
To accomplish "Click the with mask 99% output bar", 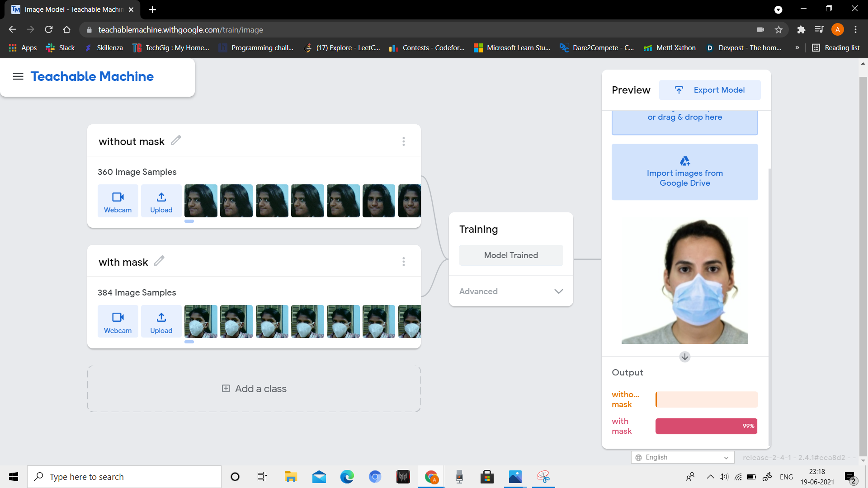I will point(706,426).
